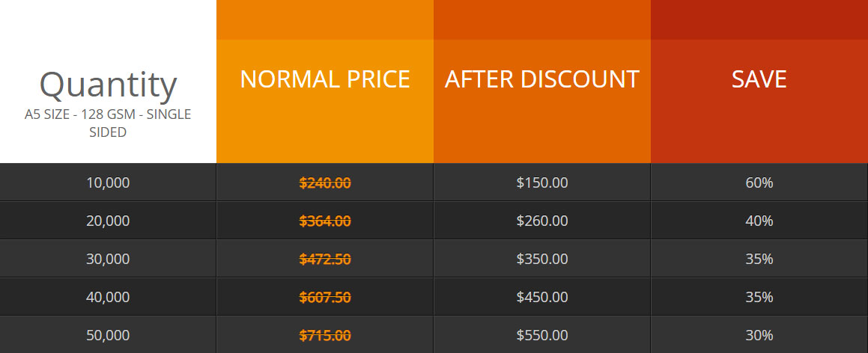Click the $260.00 discounted price

542,221
